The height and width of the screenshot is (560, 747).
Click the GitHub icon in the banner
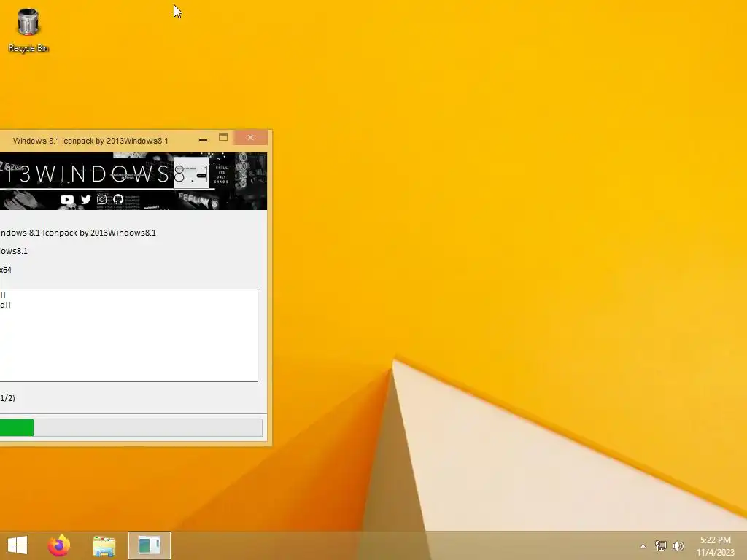[x=118, y=200]
